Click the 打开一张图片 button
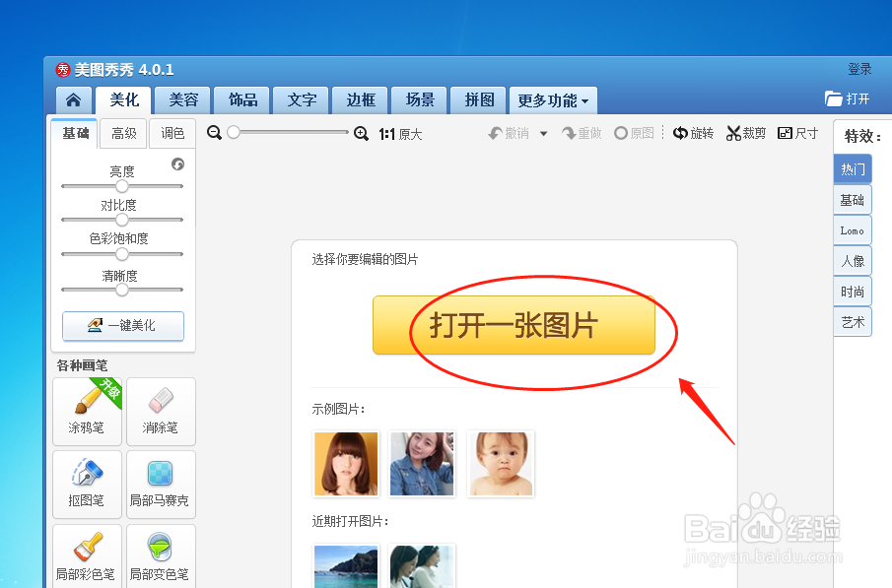892x588 pixels. point(514,325)
